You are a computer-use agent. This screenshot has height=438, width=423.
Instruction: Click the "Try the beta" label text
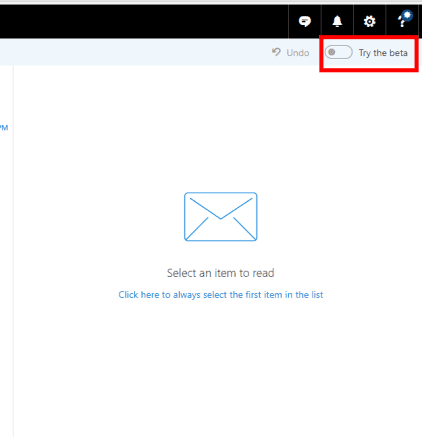pyautogui.click(x=383, y=53)
